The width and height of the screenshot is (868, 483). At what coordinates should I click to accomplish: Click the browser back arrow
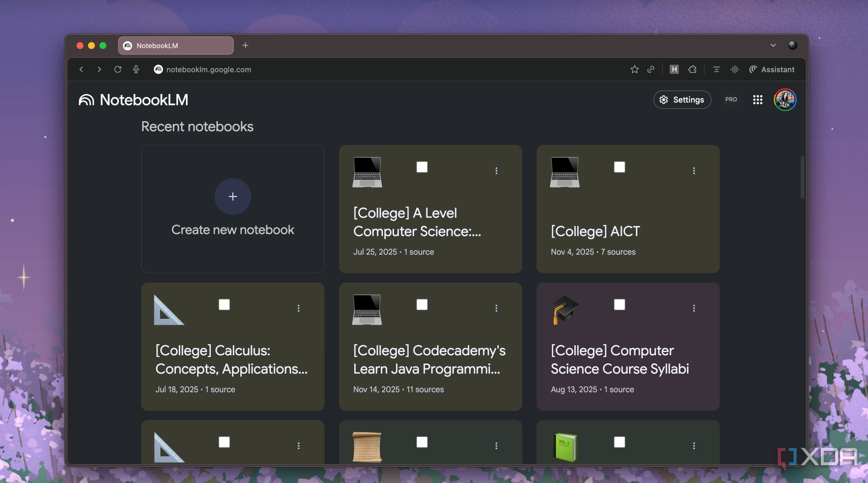click(x=81, y=69)
